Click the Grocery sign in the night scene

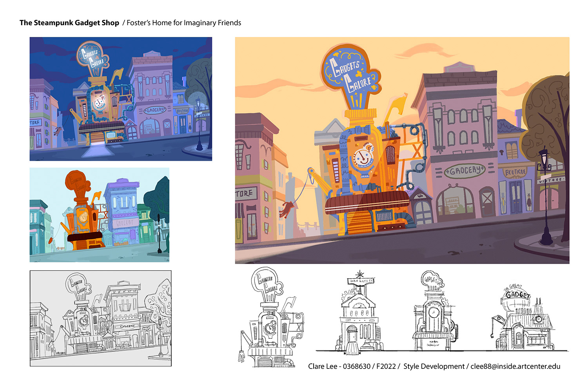(x=156, y=110)
